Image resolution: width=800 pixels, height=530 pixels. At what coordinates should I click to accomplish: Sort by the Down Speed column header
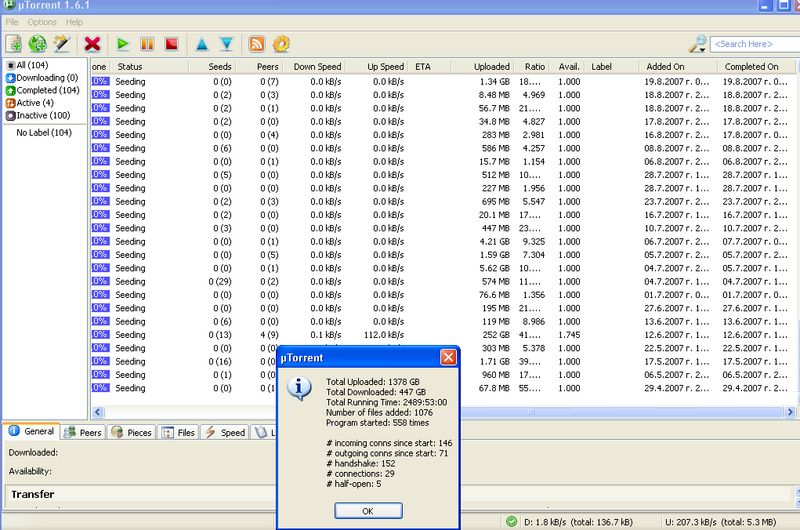pos(315,67)
